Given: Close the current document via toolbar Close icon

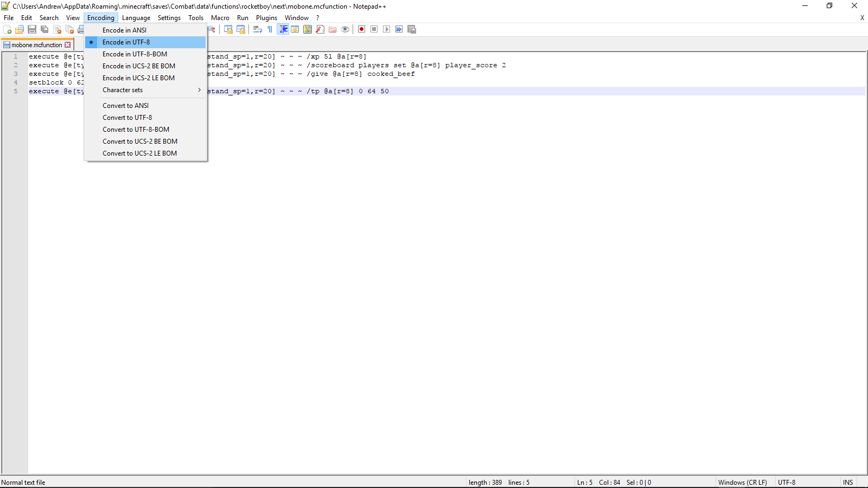Looking at the screenshot, I should 57,29.
